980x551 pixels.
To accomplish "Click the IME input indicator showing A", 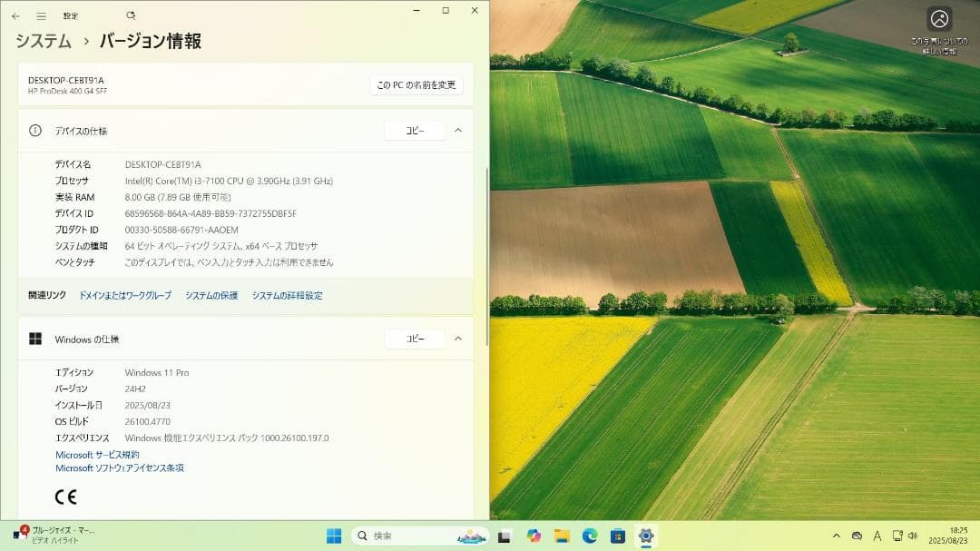I will (878, 536).
